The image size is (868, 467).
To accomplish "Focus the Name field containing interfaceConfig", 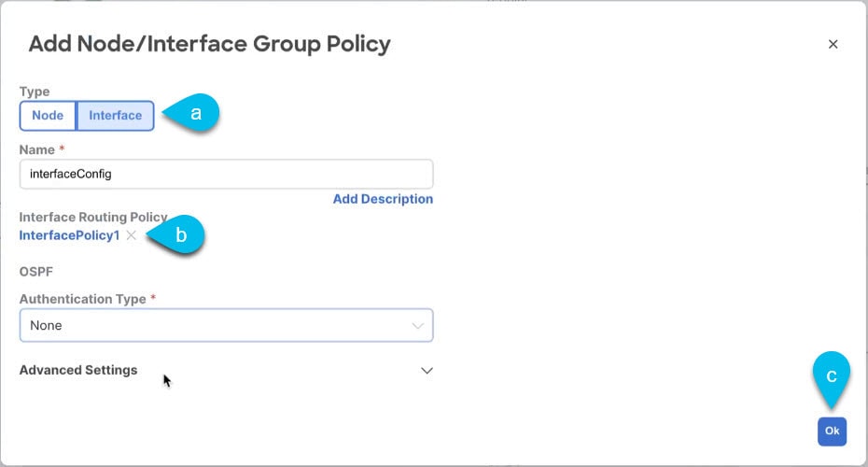I will pos(227,174).
